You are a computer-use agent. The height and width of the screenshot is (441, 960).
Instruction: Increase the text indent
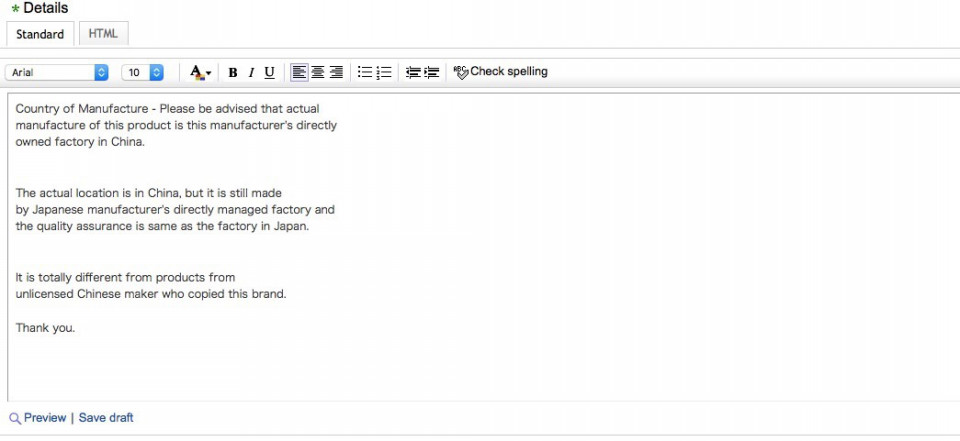432,72
